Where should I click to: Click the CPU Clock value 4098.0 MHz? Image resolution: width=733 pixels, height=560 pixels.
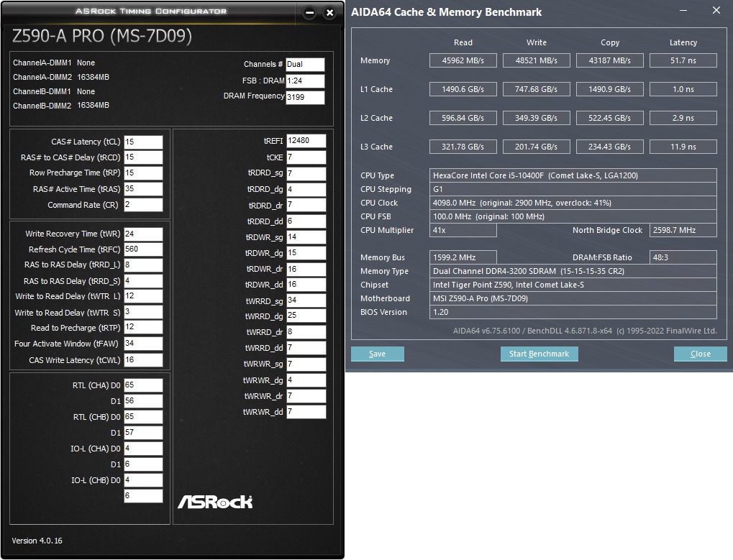[x=573, y=203]
